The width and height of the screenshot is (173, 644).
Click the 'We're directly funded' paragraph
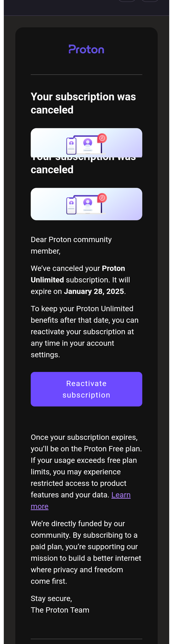click(x=86, y=552)
